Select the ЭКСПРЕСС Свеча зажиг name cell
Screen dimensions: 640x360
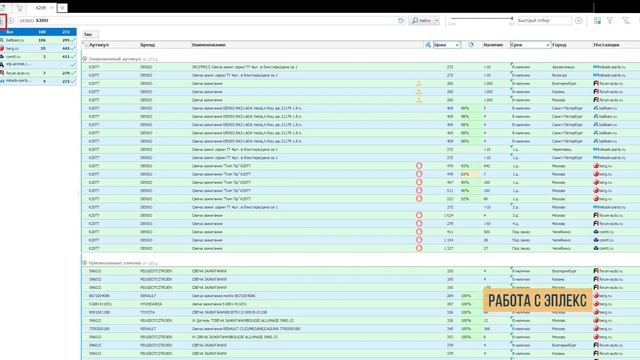[x=244, y=67]
